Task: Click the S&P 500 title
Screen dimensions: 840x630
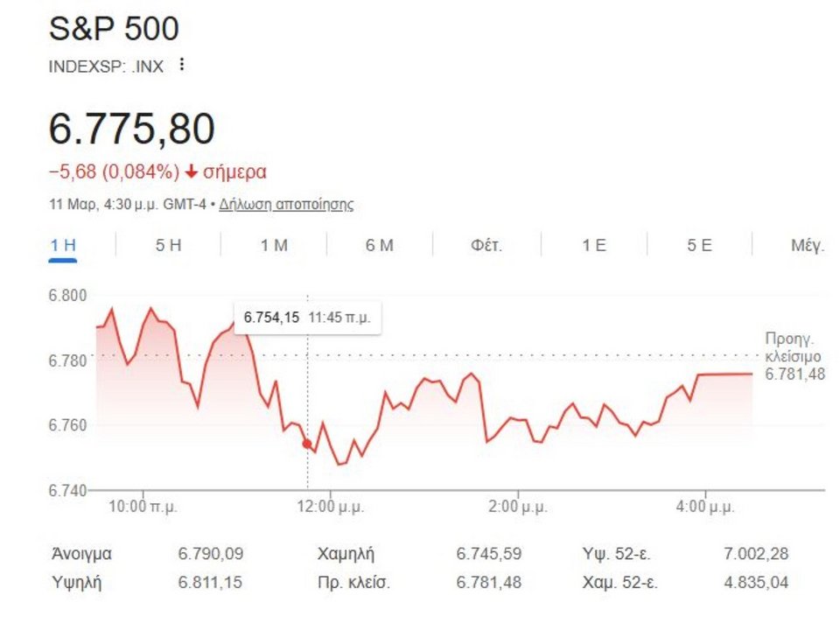Action: coord(114,29)
